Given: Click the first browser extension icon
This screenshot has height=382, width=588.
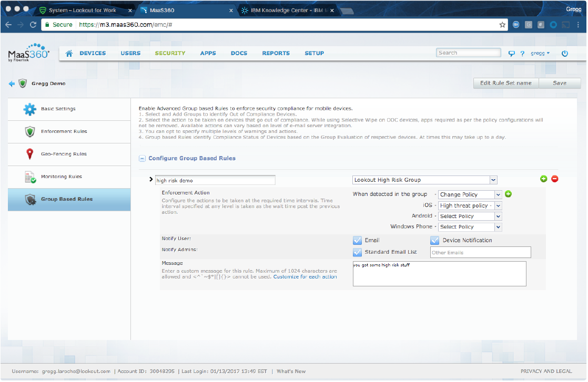Looking at the screenshot, I should click(x=516, y=25).
